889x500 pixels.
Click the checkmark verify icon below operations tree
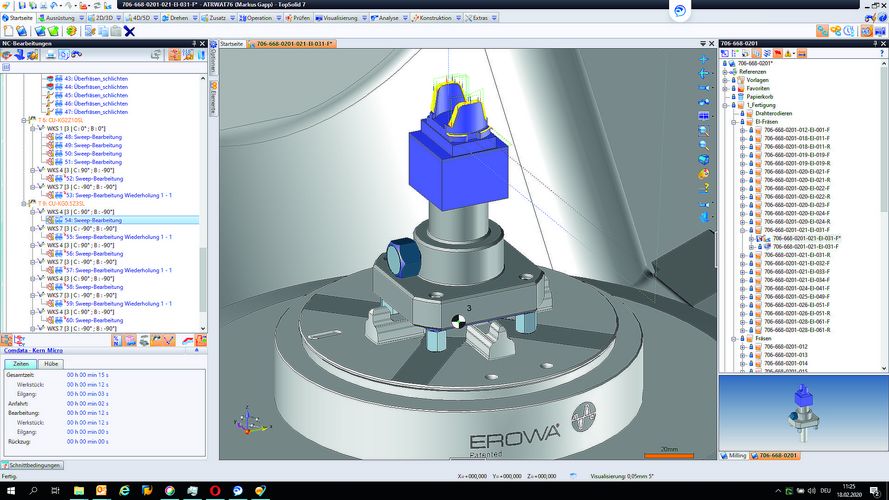[169, 340]
